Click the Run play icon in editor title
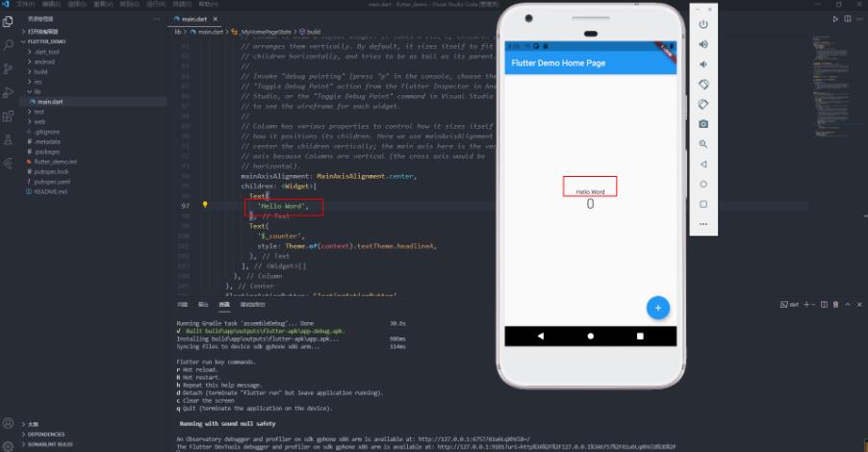Screen dimensions: 868x452 [835, 19]
